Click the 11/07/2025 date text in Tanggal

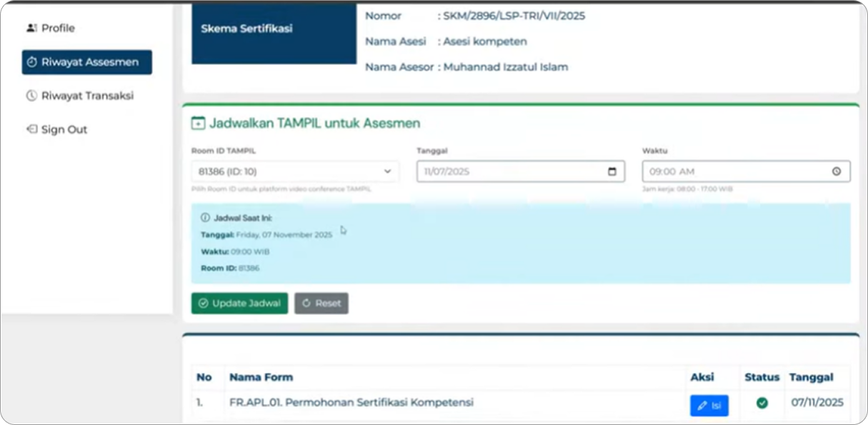pyautogui.click(x=447, y=171)
